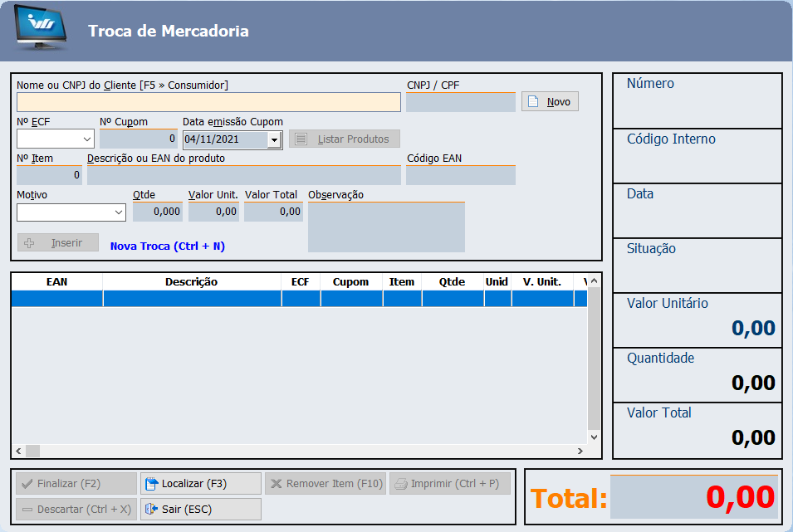Screen dimensions: 793x532
Task: Click the Imprimir (Ctrl + P) printer button
Action: [x=449, y=484]
